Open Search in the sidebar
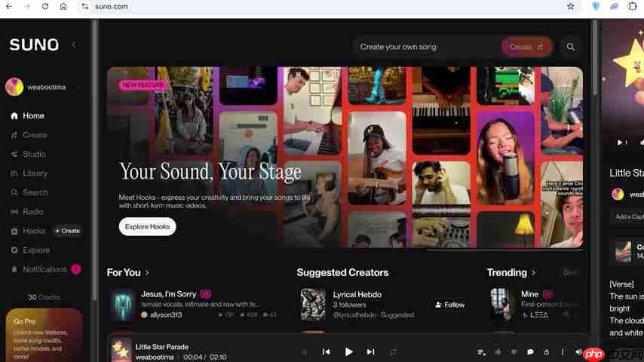This screenshot has height=362, width=644. [x=29, y=192]
